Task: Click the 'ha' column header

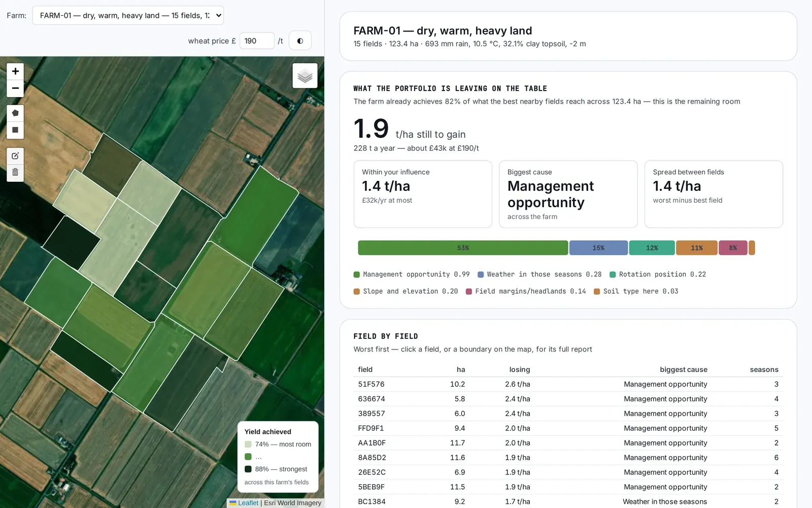Action: pos(461,369)
